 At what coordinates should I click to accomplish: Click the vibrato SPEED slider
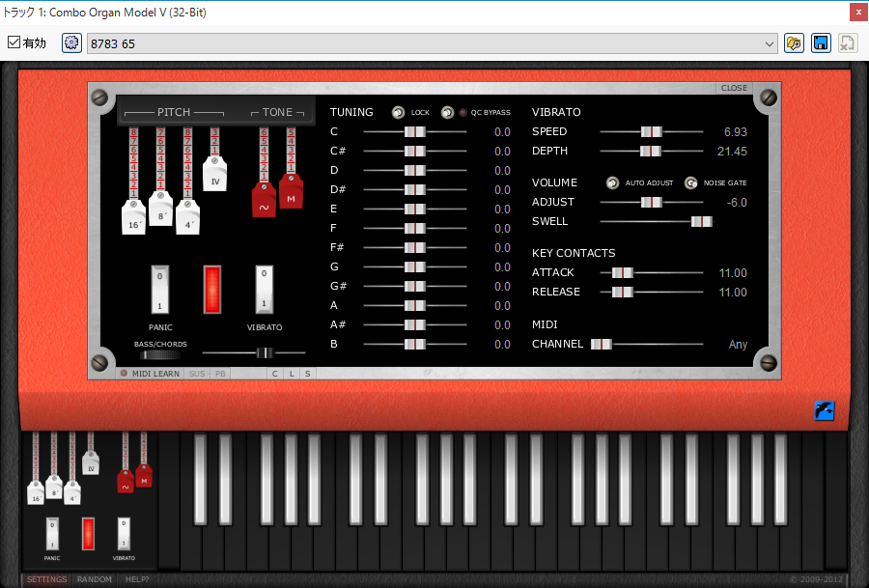click(x=651, y=132)
